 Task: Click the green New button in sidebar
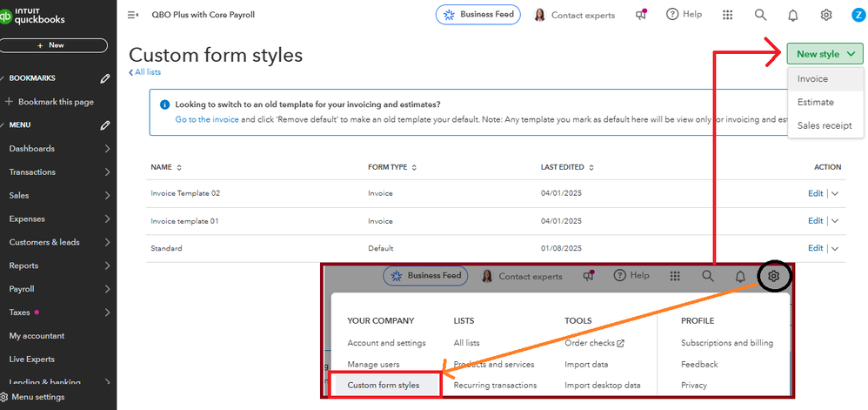pos(52,45)
